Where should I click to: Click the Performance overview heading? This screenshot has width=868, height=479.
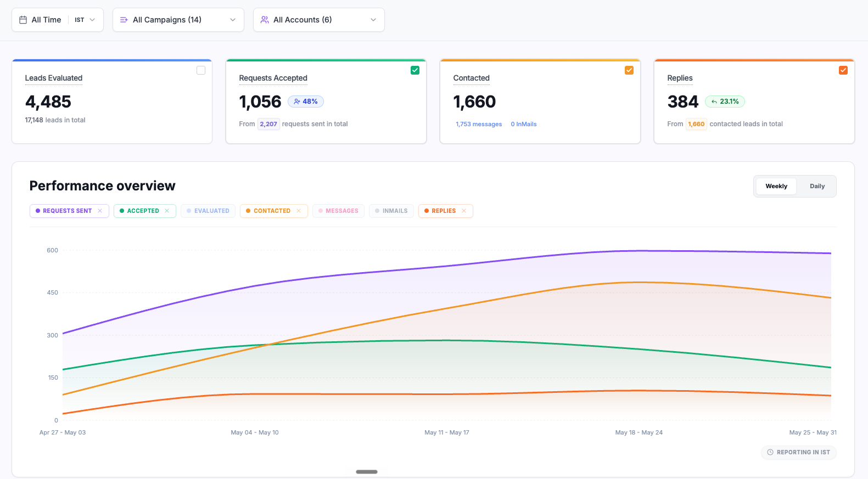(103, 186)
